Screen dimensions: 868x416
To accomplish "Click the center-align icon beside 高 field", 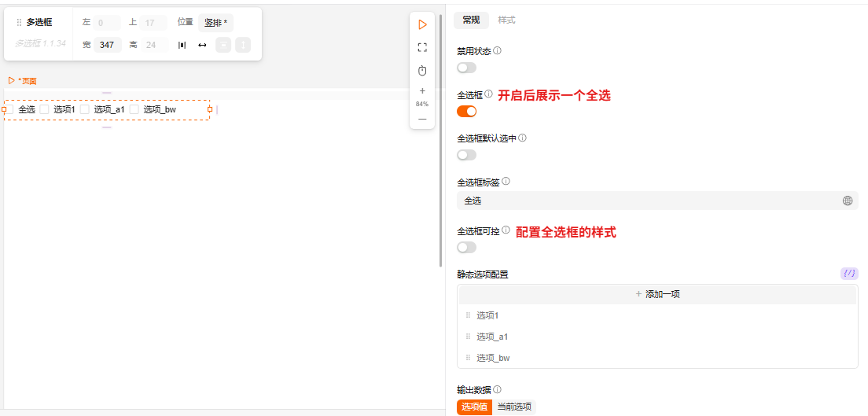I will pyautogui.click(x=182, y=46).
